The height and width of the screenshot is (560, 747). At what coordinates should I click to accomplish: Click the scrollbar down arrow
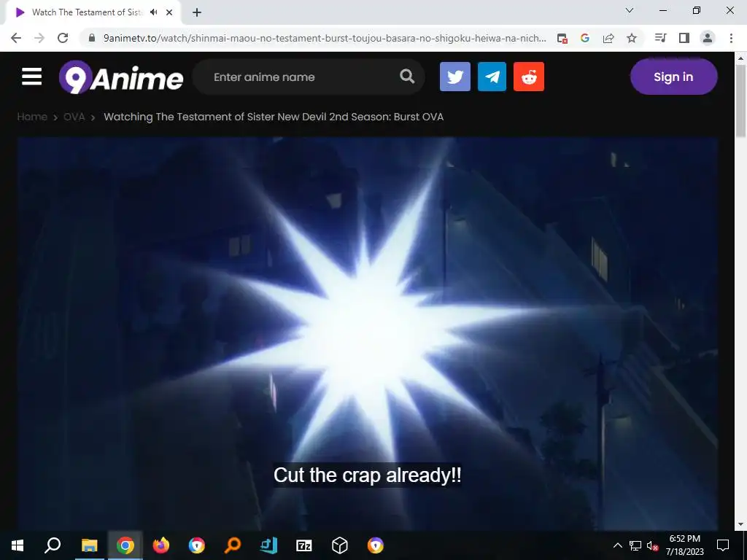(x=740, y=524)
